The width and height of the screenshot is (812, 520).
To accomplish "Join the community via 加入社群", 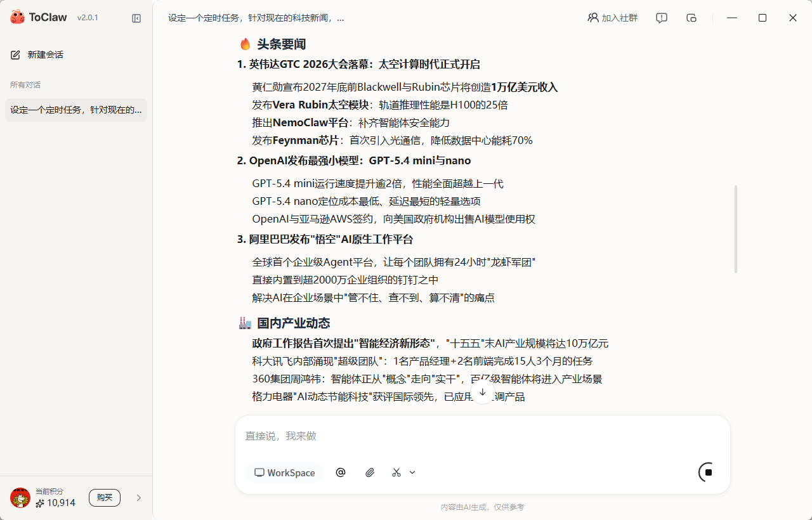I will [x=612, y=18].
